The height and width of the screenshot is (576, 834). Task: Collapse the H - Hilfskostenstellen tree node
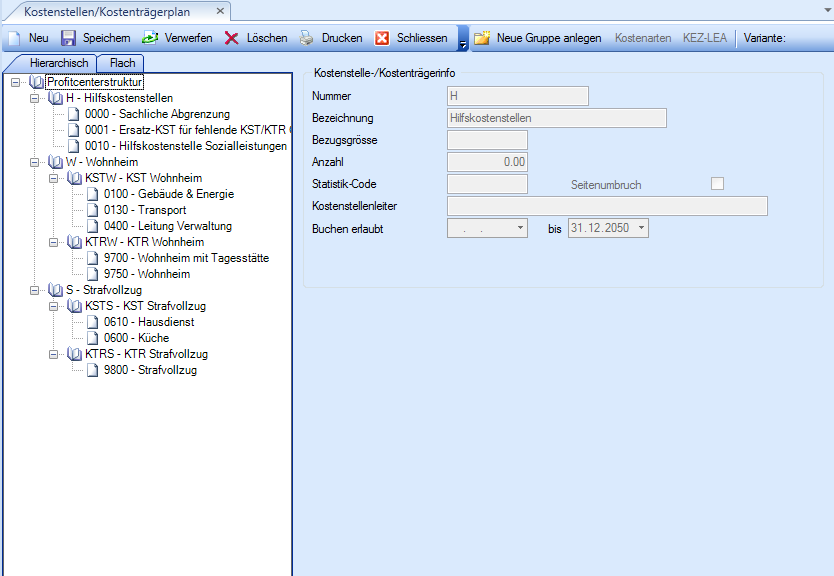point(36,98)
